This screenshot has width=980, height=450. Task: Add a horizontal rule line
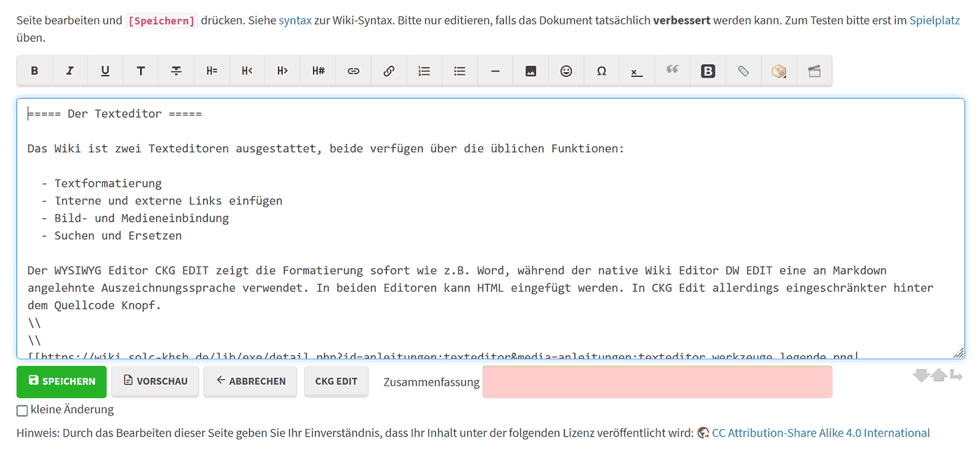point(496,71)
